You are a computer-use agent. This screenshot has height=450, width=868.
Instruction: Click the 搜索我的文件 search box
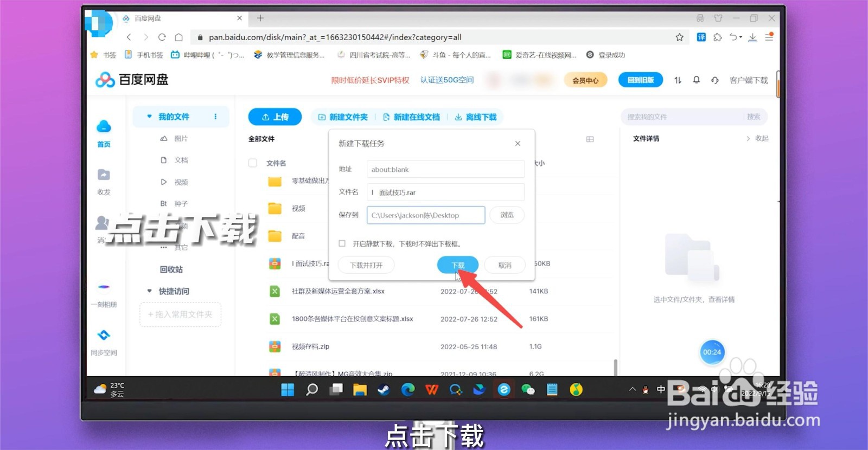684,117
